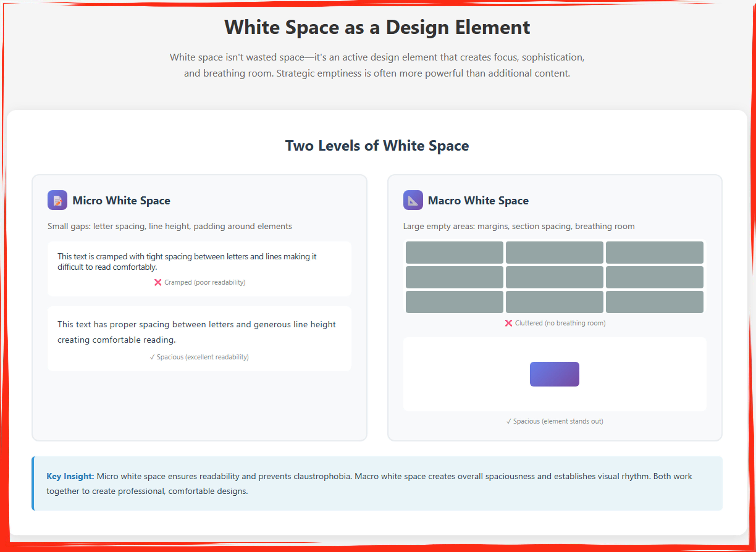Click the Macro White Space heading
Image resolution: width=756 pixels, height=552 pixels.
click(478, 200)
